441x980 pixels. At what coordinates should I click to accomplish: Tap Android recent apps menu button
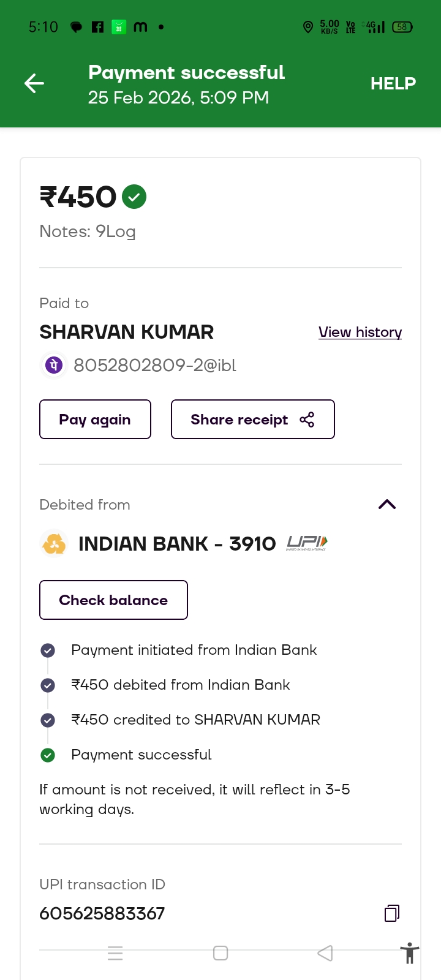pos(115,953)
